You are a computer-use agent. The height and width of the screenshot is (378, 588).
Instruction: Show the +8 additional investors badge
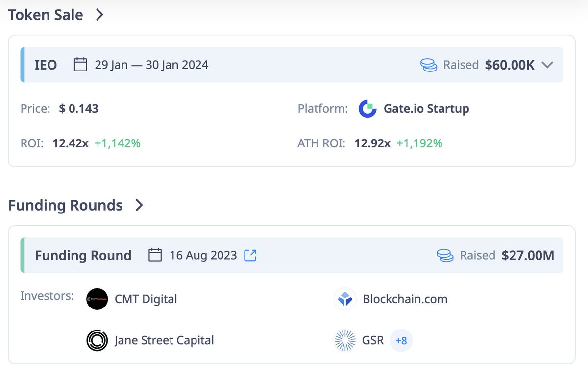(401, 340)
